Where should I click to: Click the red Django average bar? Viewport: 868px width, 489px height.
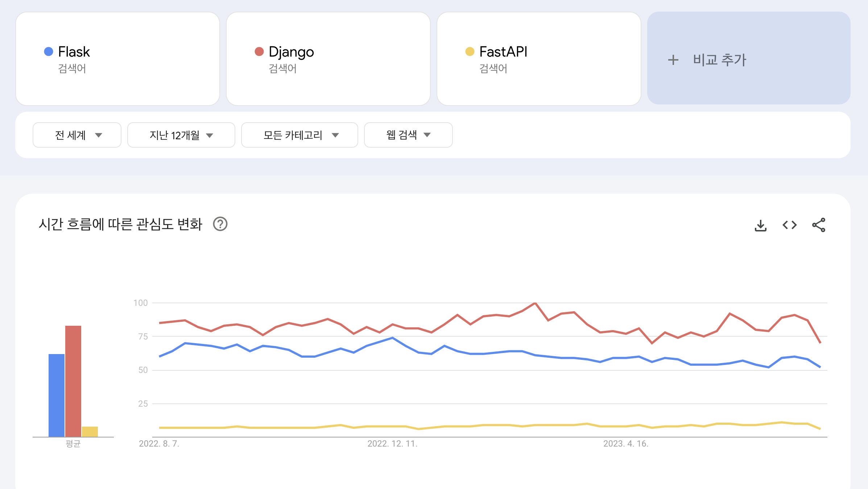73,381
